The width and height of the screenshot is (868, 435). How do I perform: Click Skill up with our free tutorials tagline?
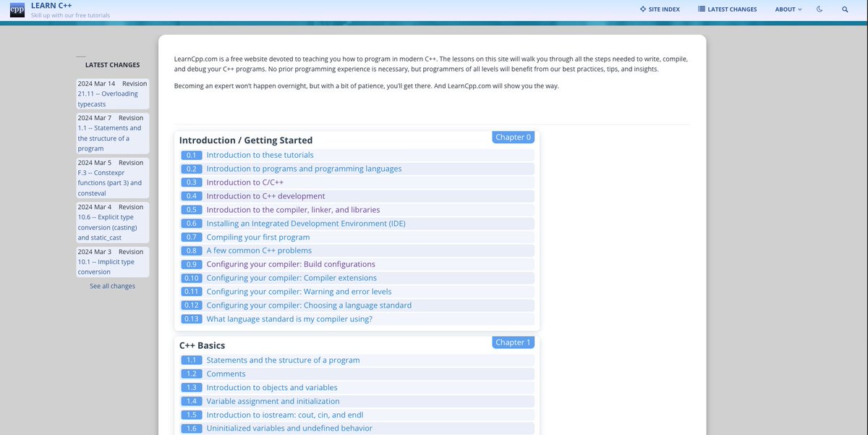point(71,15)
